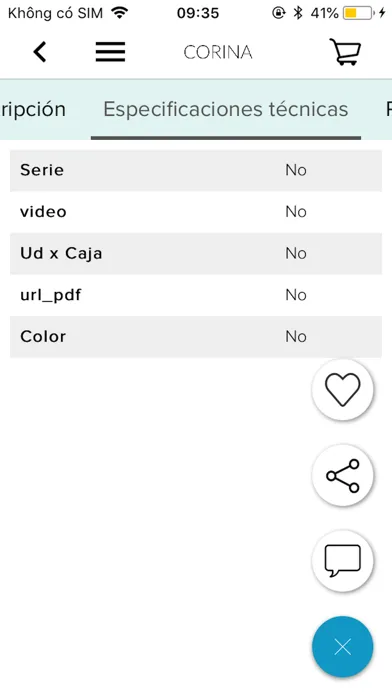Screen dimensions: 392x696
Task: Open the shopping cart
Action: (x=345, y=52)
